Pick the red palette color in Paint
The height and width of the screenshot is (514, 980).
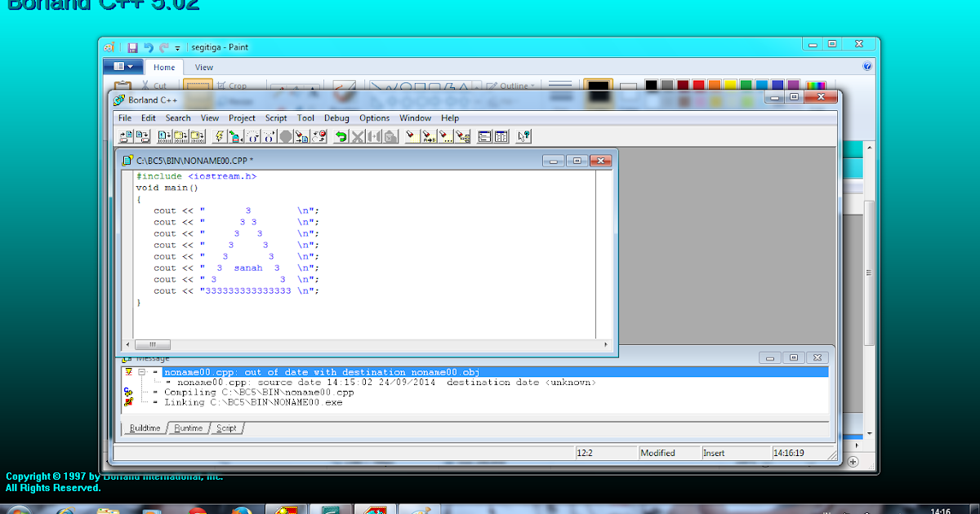tap(698, 86)
